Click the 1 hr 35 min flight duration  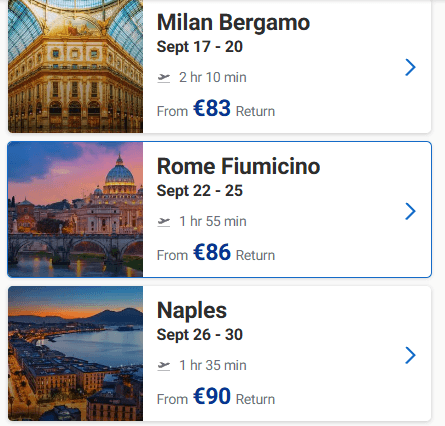pos(213,366)
